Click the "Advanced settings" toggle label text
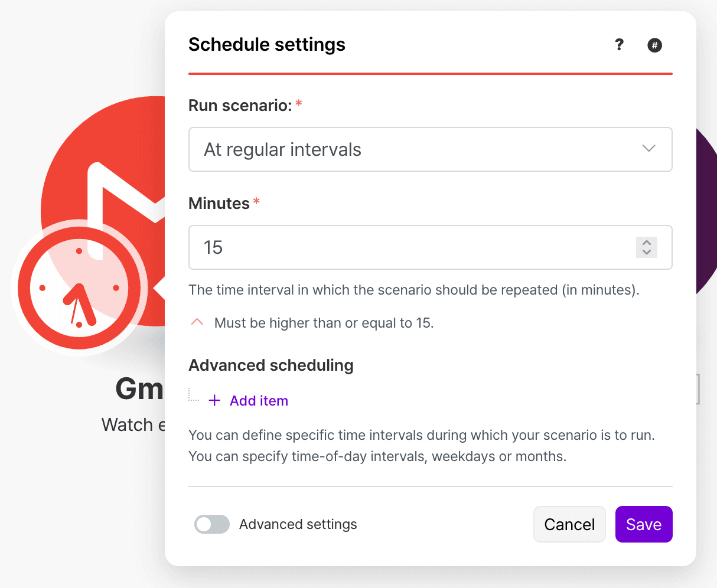Viewport: 717px width, 588px height. 298,524
